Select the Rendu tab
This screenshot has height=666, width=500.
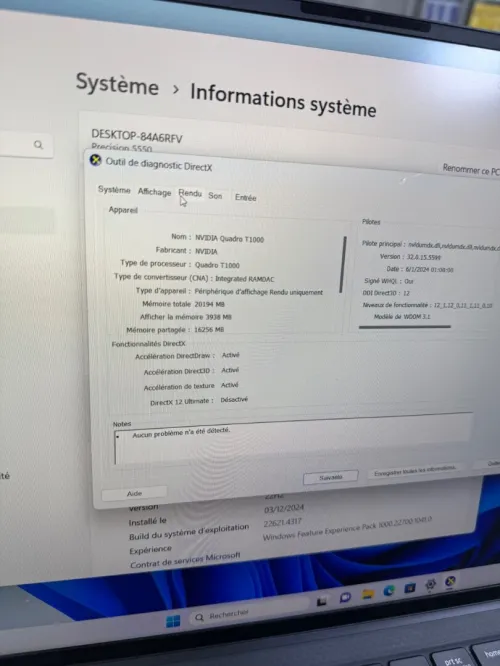point(190,193)
